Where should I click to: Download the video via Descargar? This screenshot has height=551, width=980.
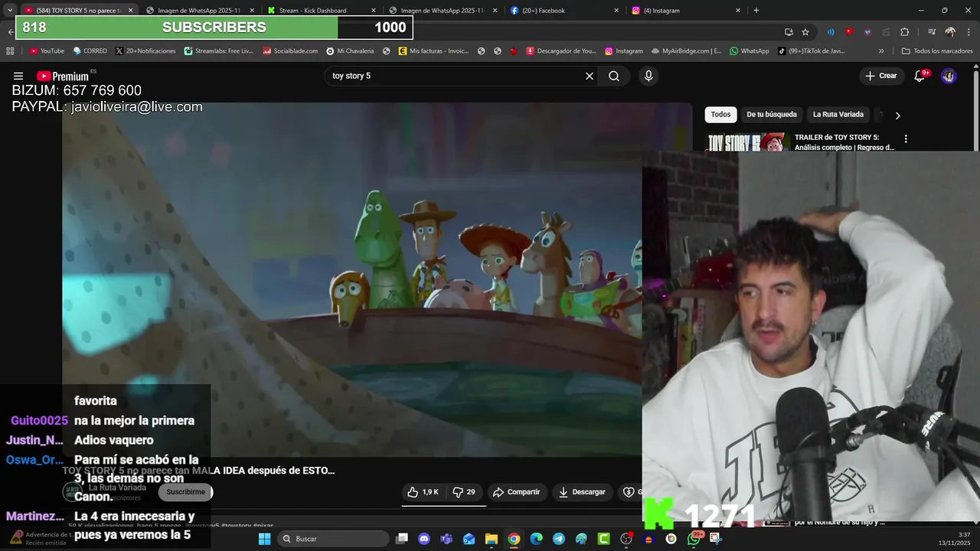click(582, 492)
